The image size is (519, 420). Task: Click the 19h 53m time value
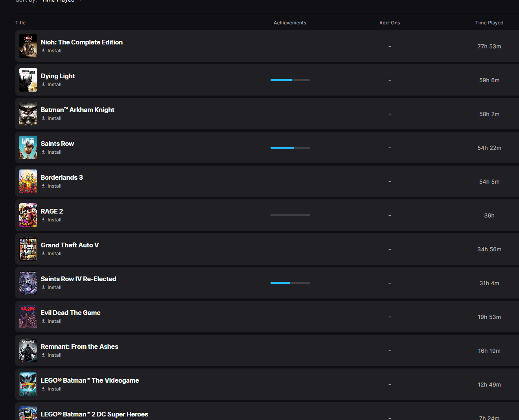pyautogui.click(x=490, y=317)
